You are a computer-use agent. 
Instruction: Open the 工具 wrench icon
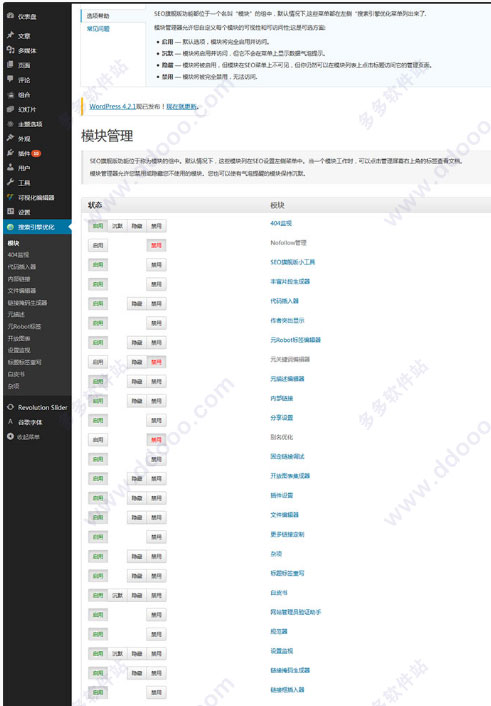[x=10, y=182]
